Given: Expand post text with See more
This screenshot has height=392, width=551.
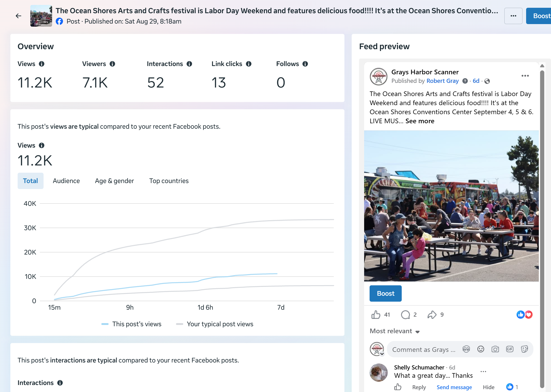Looking at the screenshot, I should click(420, 121).
